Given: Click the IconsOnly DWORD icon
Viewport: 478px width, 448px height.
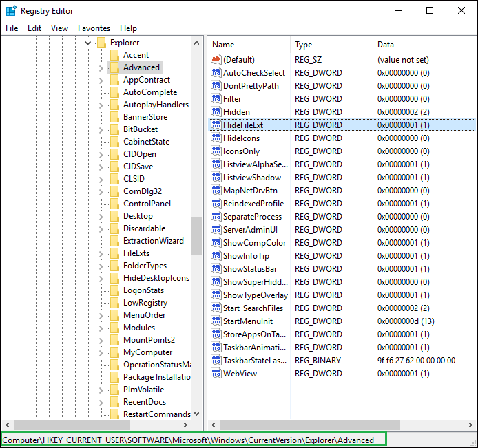Looking at the screenshot, I should click(216, 151).
